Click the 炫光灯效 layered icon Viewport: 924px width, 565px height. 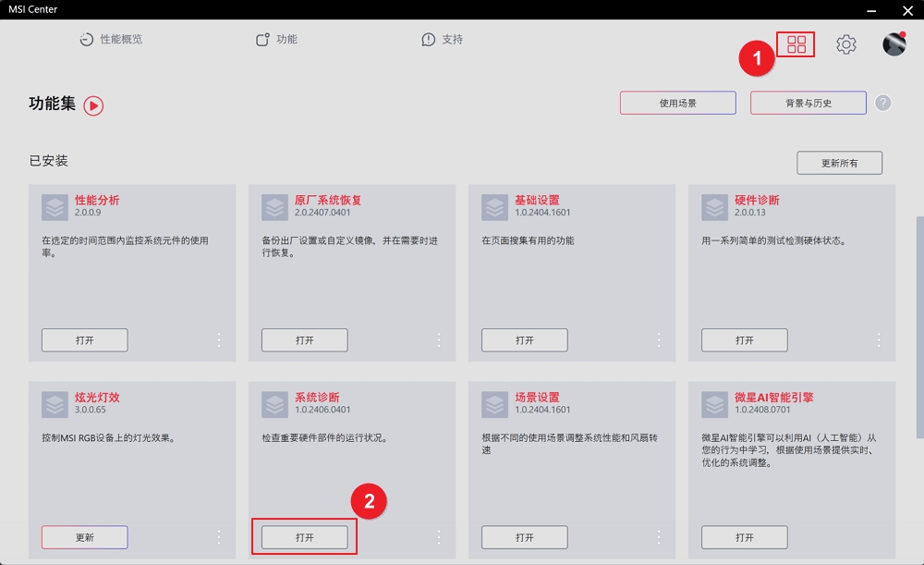(x=55, y=404)
